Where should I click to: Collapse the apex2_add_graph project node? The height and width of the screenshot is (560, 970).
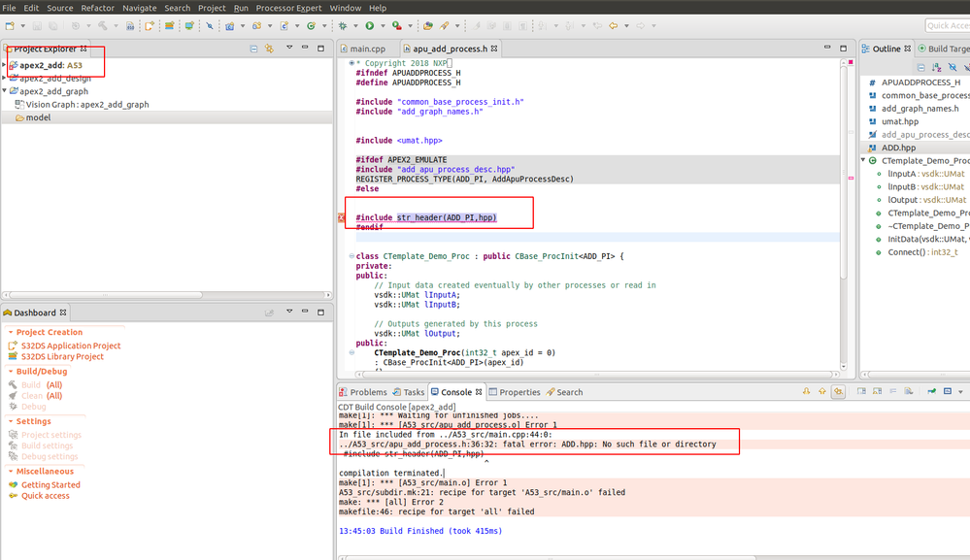click(4, 91)
